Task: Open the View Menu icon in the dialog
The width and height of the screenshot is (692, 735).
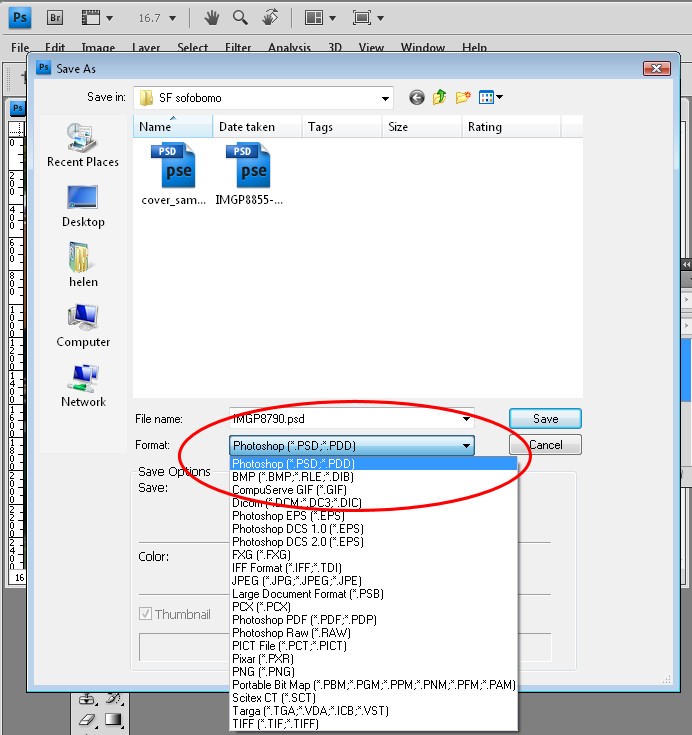Action: pos(486,98)
